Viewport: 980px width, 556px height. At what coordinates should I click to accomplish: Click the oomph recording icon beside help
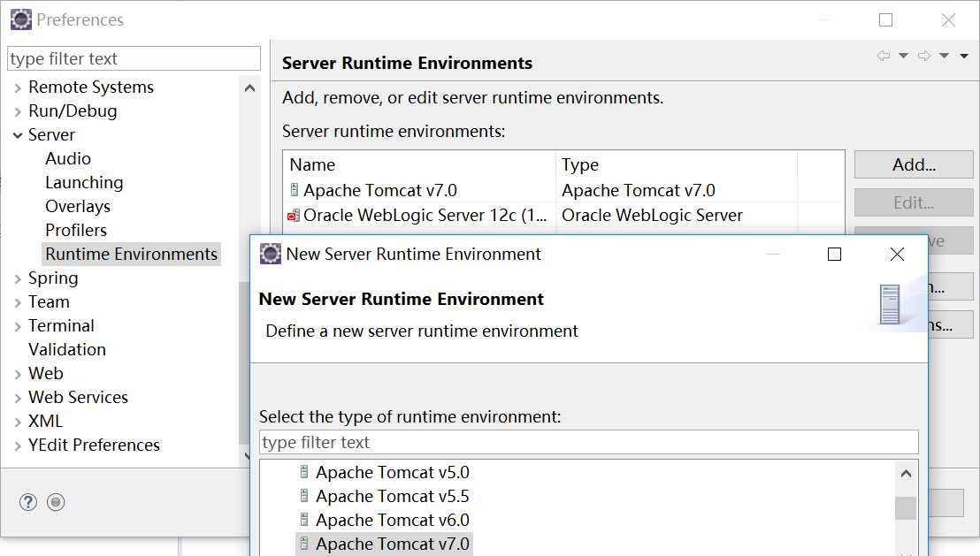pos(56,502)
